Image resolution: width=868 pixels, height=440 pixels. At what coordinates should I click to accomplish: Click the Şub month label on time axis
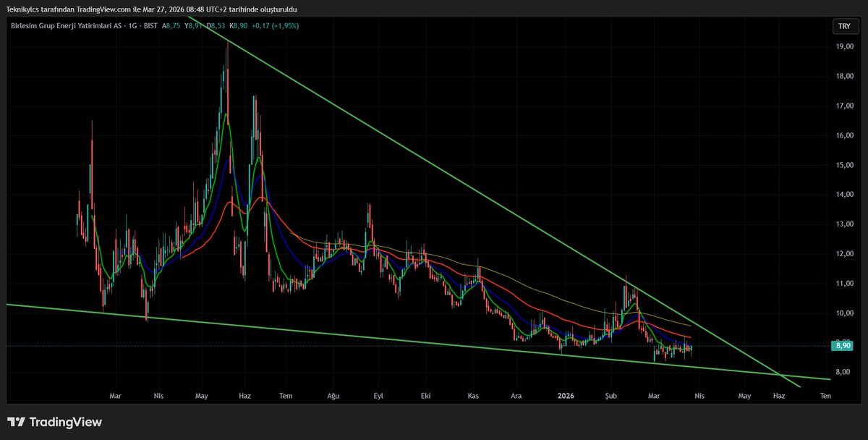610,396
